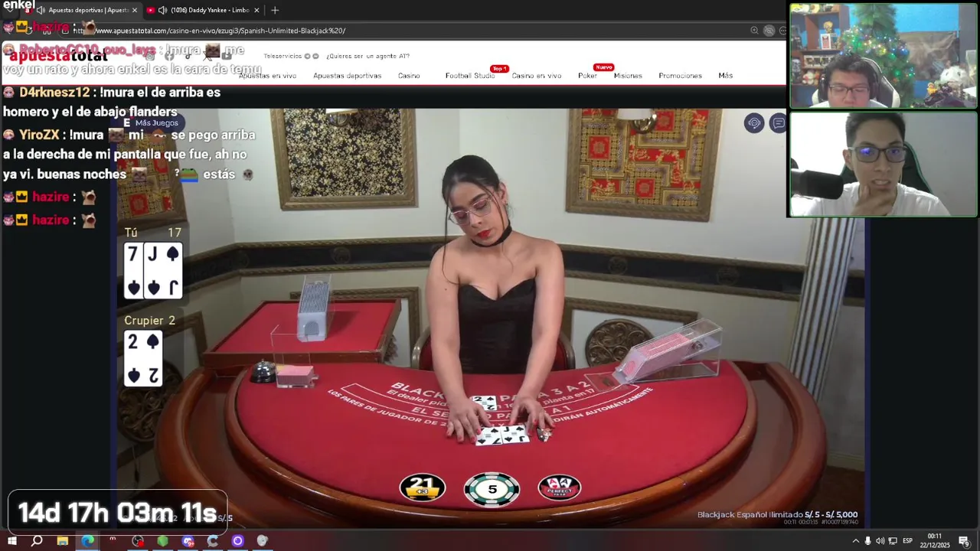Expand the Más menu
The height and width of the screenshot is (551, 980).
[725, 76]
